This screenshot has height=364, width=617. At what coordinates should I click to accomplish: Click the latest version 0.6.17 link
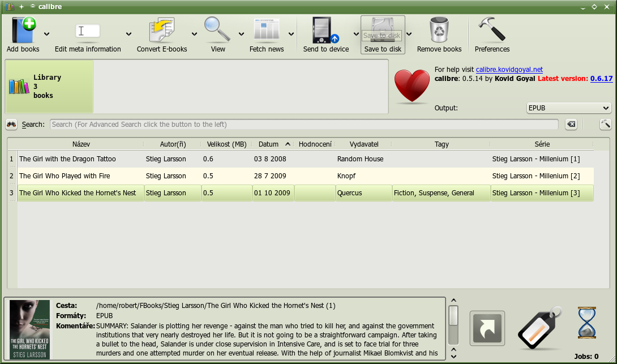(x=601, y=79)
